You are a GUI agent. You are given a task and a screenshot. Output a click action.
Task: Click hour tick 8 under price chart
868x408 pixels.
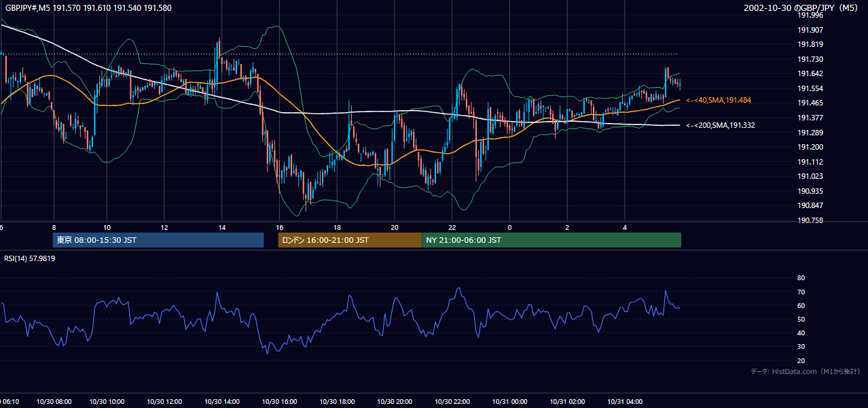coord(54,227)
